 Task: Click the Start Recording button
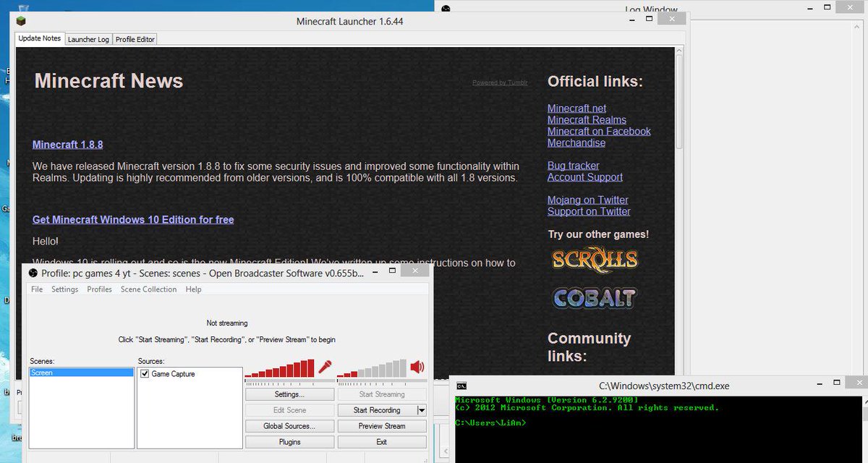[377, 410]
